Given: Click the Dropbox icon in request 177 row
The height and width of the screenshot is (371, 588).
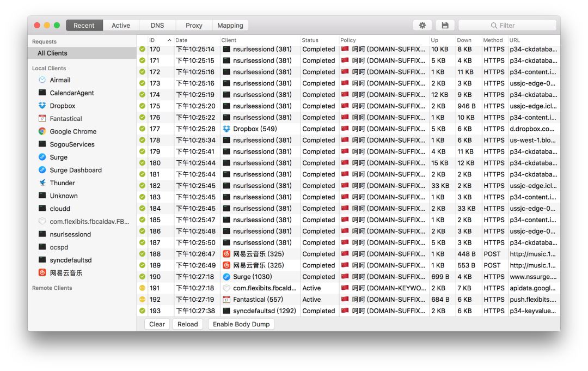Looking at the screenshot, I should [226, 129].
